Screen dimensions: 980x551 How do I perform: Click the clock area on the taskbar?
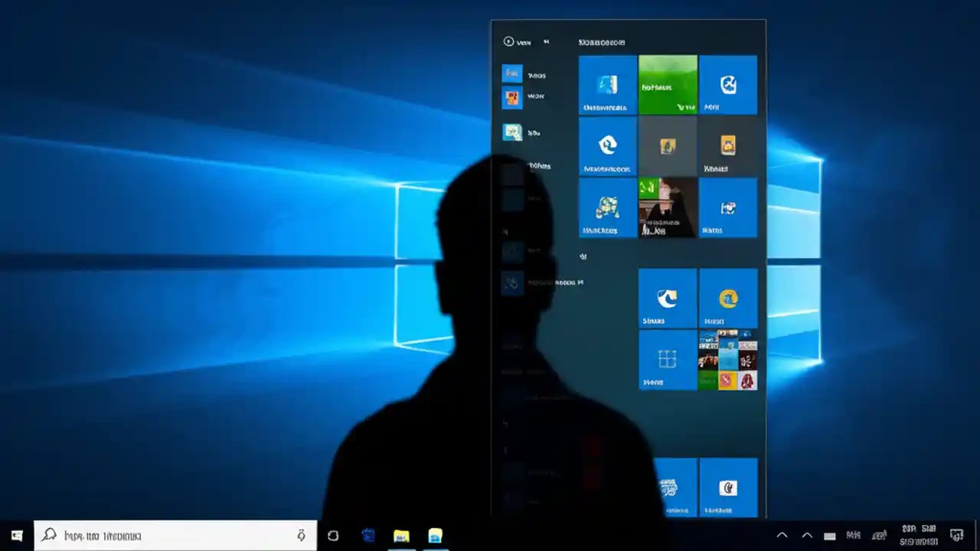pos(919,535)
